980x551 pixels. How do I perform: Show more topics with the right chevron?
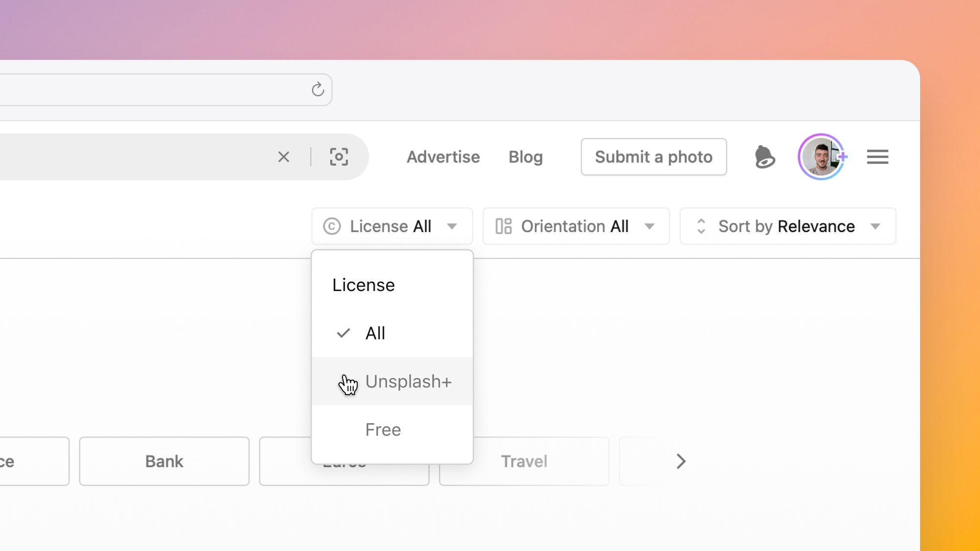681,461
